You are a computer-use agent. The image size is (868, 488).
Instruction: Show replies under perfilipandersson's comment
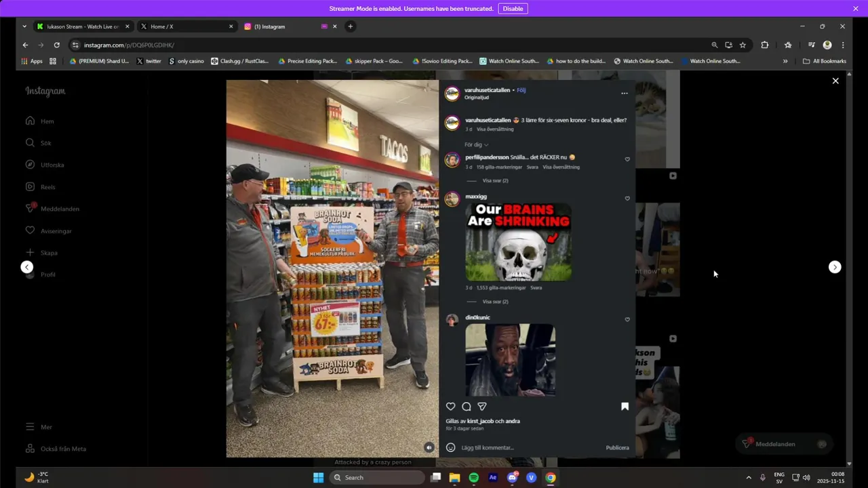point(495,181)
